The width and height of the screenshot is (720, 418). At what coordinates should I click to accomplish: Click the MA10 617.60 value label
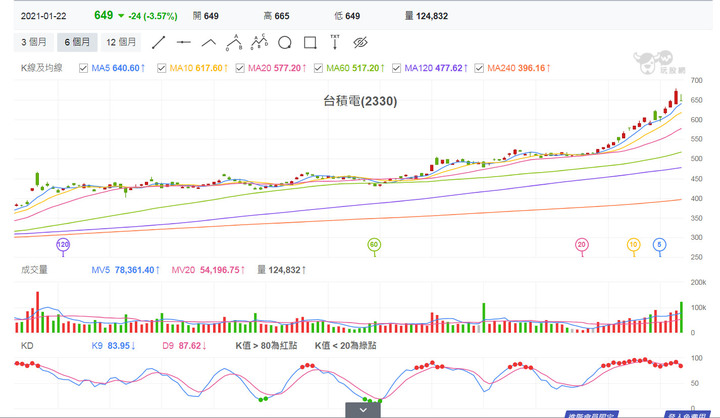198,68
